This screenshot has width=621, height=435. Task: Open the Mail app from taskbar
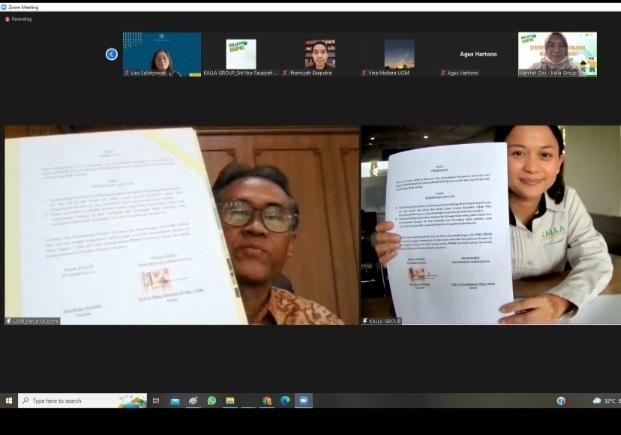[x=175, y=401]
